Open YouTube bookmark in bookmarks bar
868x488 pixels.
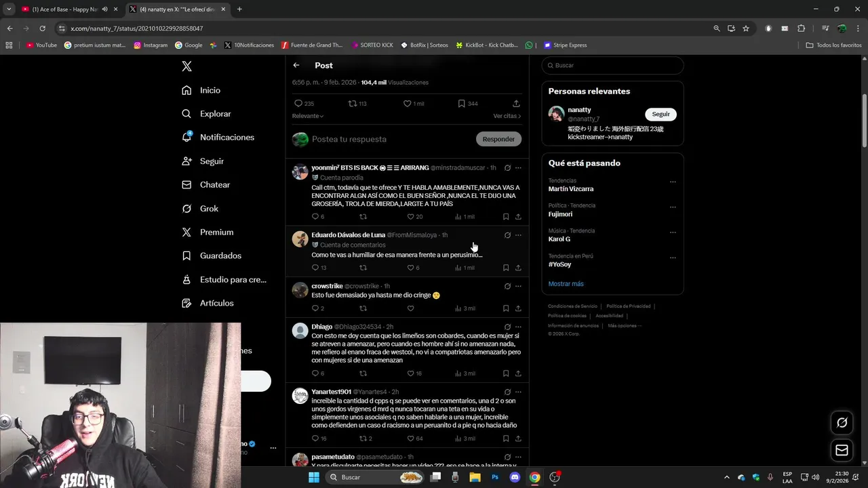pyautogui.click(x=42, y=45)
